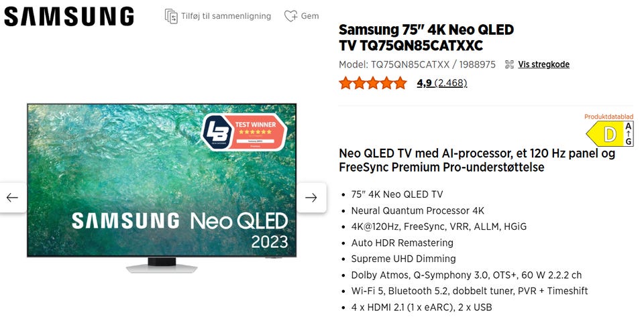Open Vis stregkode link
Image resolution: width=644 pixels, height=325 pixels.
pos(543,64)
